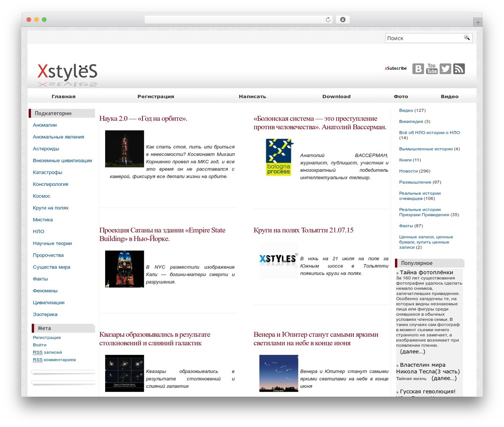Open the Фото menu item
The height and width of the screenshot is (427, 504).
click(401, 97)
